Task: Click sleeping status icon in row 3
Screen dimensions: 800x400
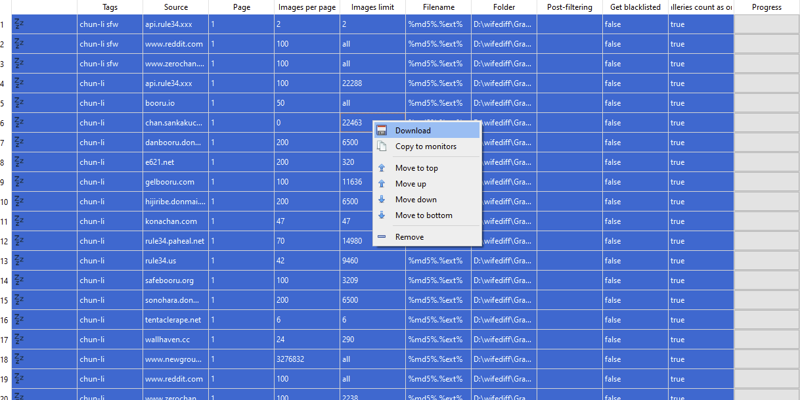Action: [19, 63]
